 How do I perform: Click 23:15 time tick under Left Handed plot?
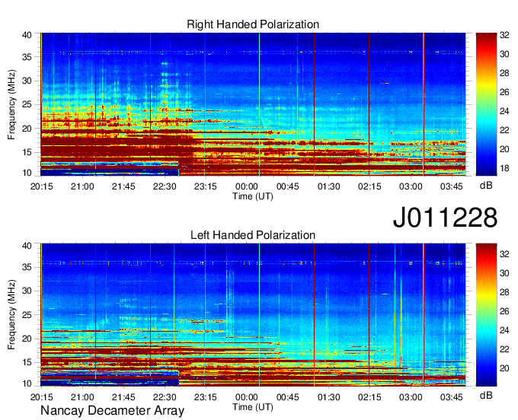pyautogui.click(x=206, y=397)
